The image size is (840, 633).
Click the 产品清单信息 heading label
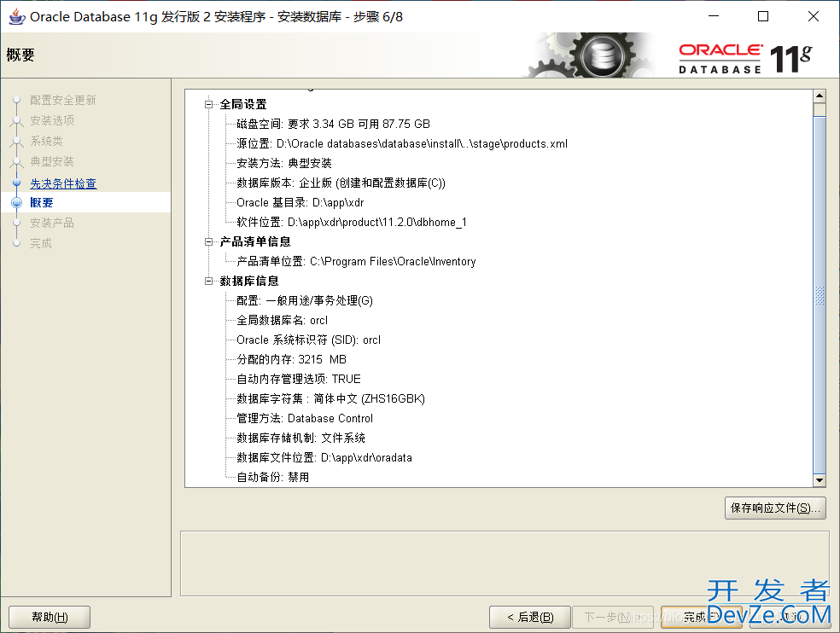pyautogui.click(x=255, y=242)
